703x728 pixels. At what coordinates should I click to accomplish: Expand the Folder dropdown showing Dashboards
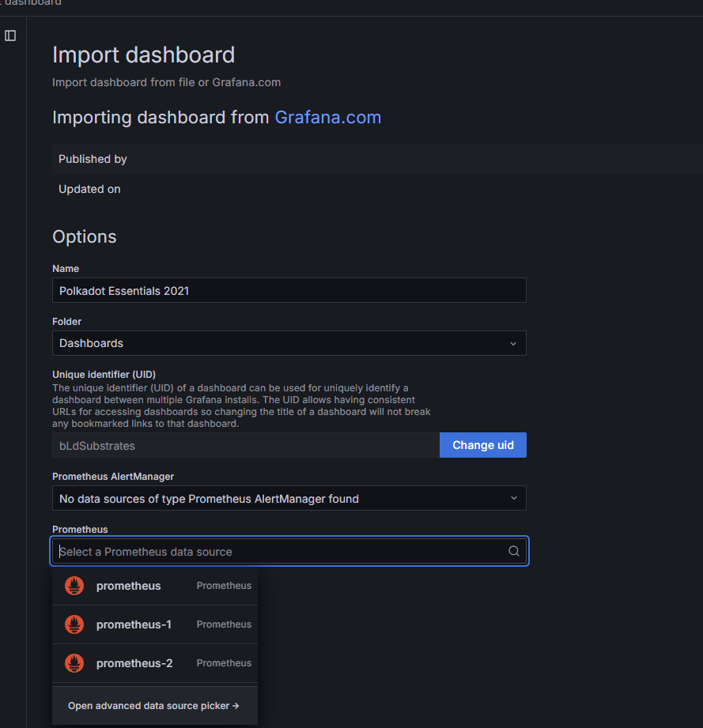tap(289, 344)
